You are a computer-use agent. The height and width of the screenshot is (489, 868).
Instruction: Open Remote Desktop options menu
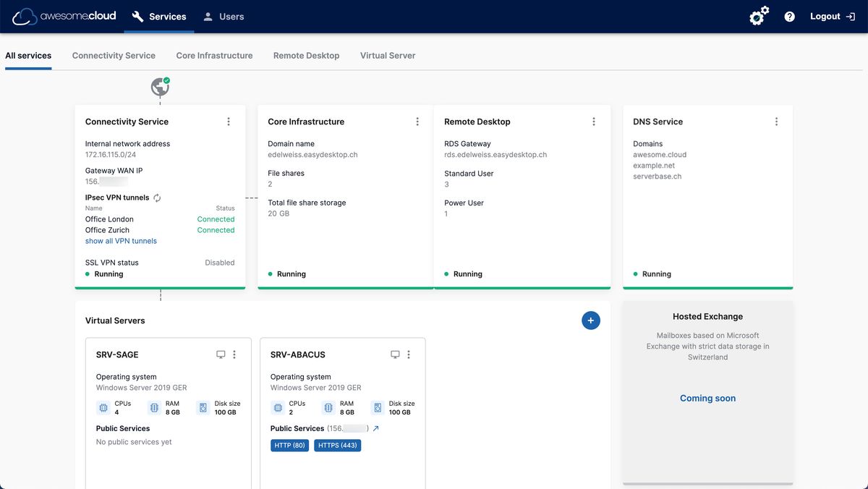594,122
